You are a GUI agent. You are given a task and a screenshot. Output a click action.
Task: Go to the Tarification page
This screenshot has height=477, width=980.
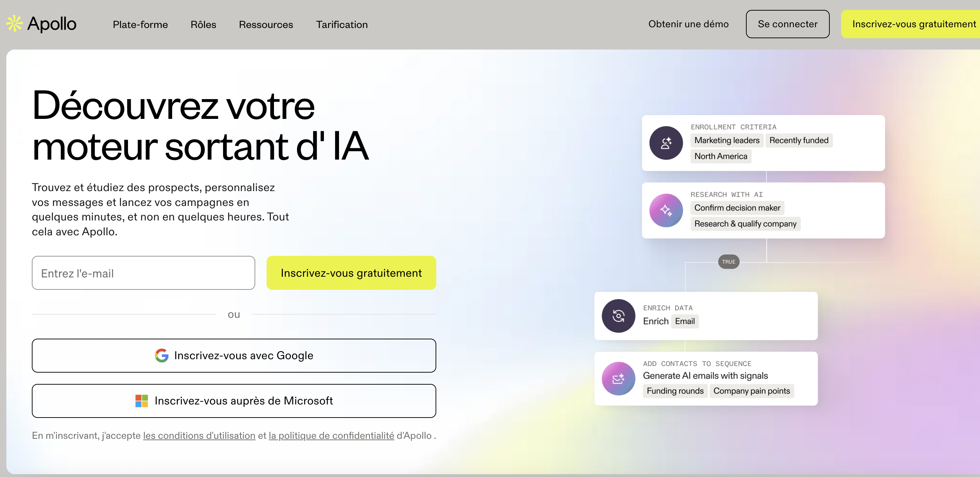[x=342, y=24]
